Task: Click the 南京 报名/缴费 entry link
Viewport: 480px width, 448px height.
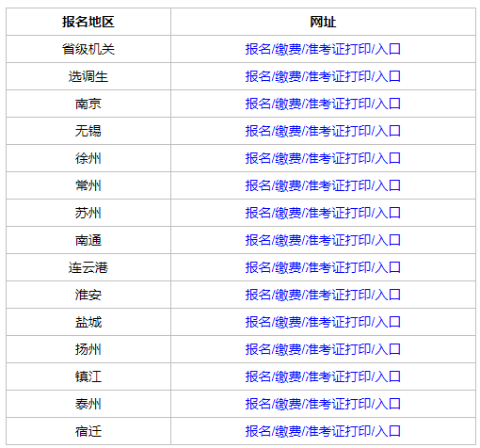Action: [x=323, y=104]
